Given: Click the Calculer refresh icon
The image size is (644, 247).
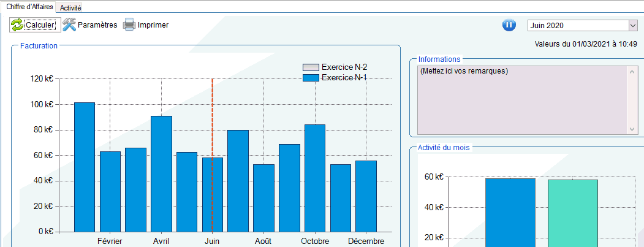Looking at the screenshot, I should tap(17, 25).
